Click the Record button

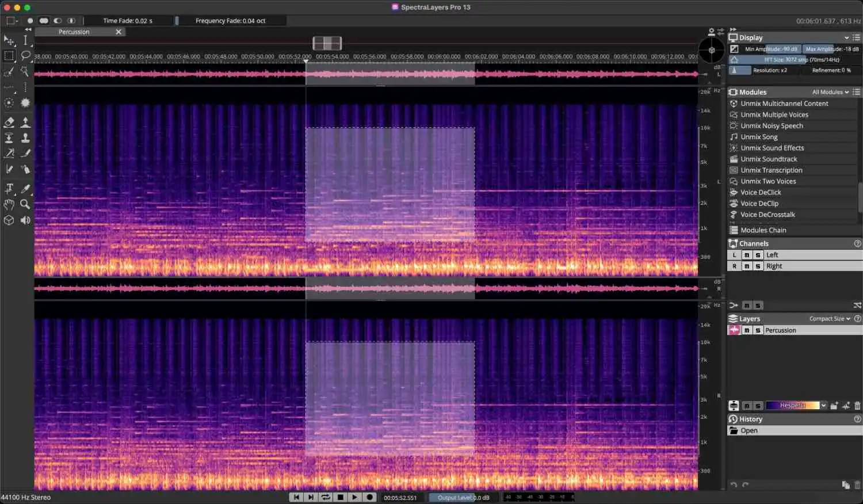click(370, 497)
